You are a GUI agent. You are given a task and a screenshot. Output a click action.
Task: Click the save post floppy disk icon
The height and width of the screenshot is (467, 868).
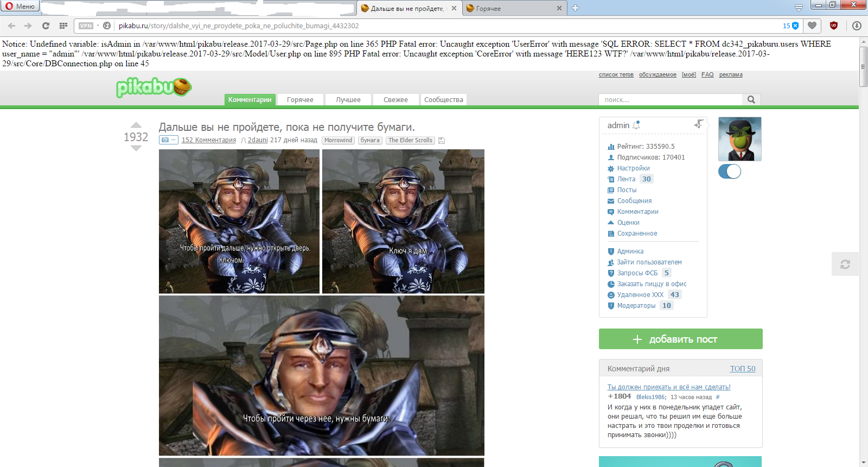click(x=442, y=141)
